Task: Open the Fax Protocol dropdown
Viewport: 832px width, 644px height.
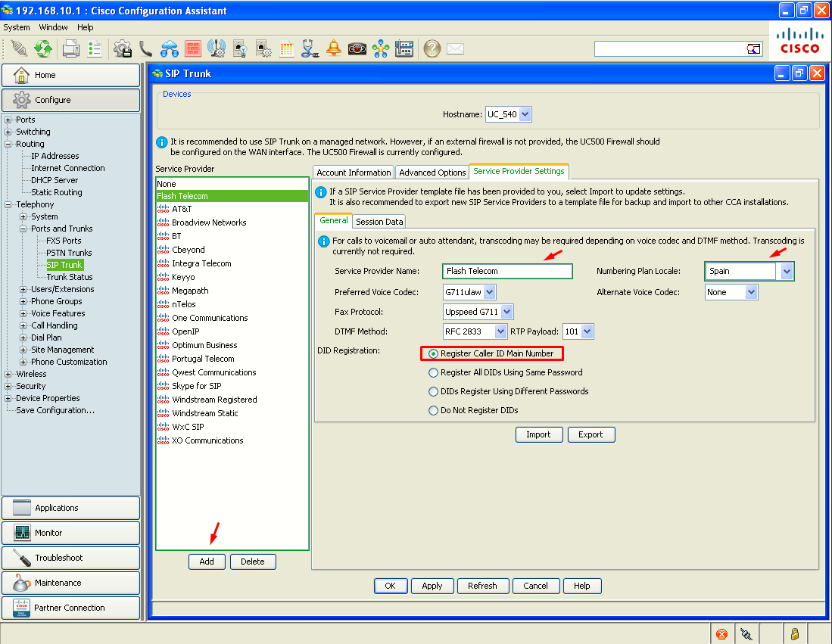Action: [x=506, y=311]
